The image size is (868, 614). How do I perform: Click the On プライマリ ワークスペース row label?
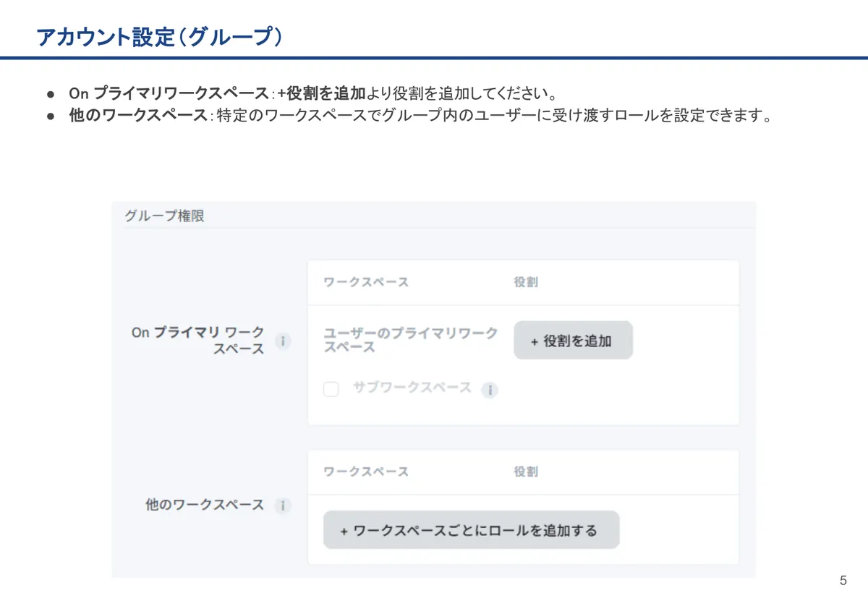[x=198, y=340]
